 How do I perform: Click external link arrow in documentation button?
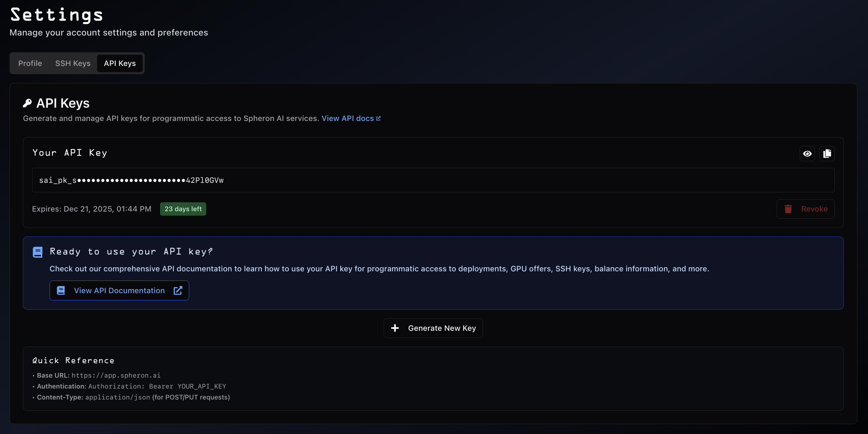(178, 290)
